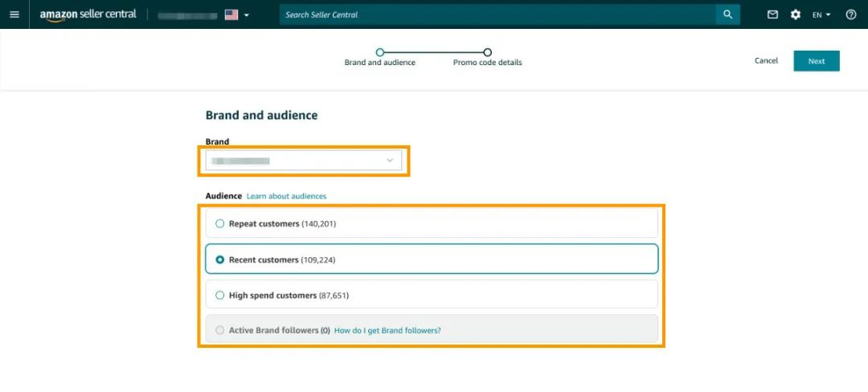Expand the marketplace account switcher arrow

(x=247, y=15)
